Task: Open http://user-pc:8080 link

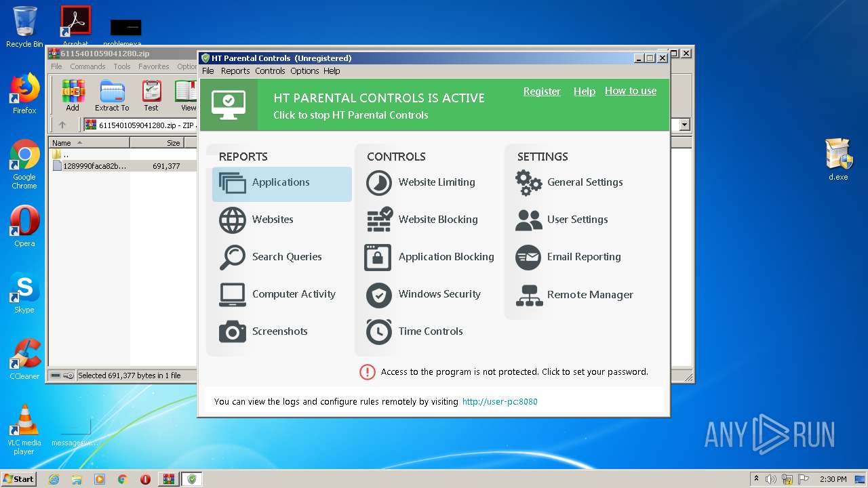Action: 500,402
